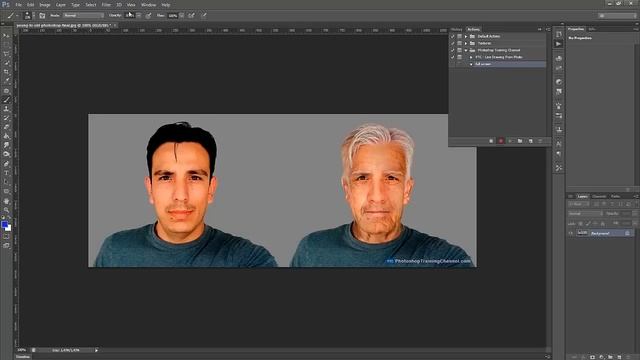The height and width of the screenshot is (360, 640).
Task: Open the Edit menu
Action: pos(31,5)
